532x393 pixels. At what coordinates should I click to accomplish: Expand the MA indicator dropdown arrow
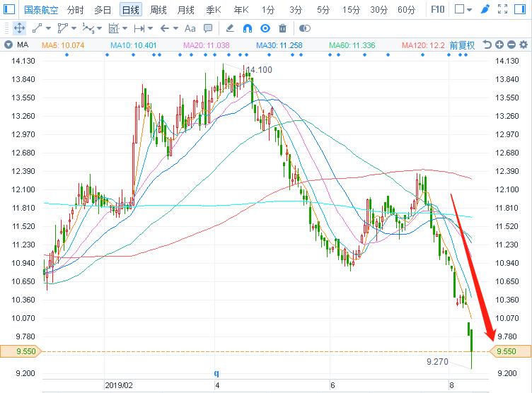pos(8,45)
